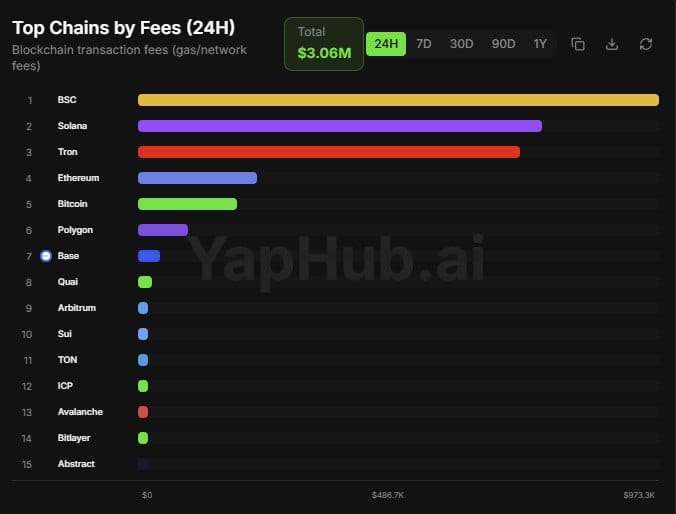
Task: Click the Tron chain label
Action: 68,152
